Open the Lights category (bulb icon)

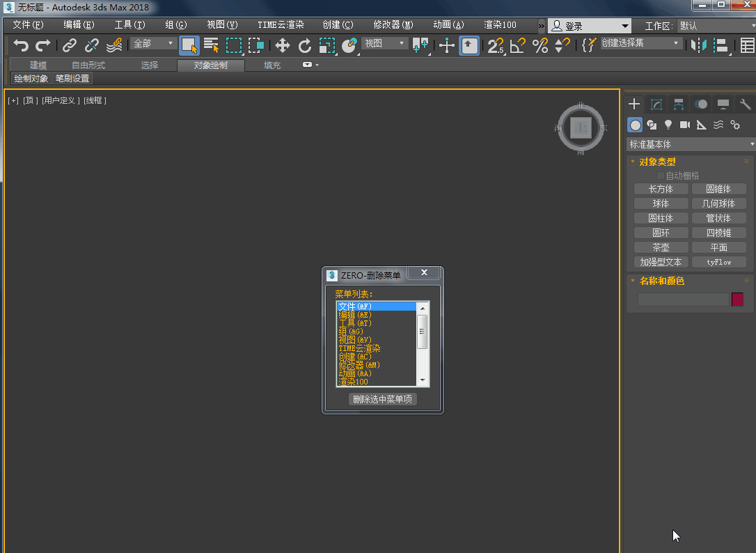pos(668,125)
